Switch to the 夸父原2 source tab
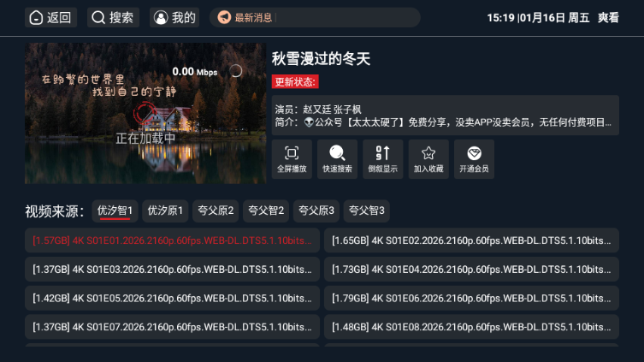Screen dimensions: 644x362 (x=216, y=211)
